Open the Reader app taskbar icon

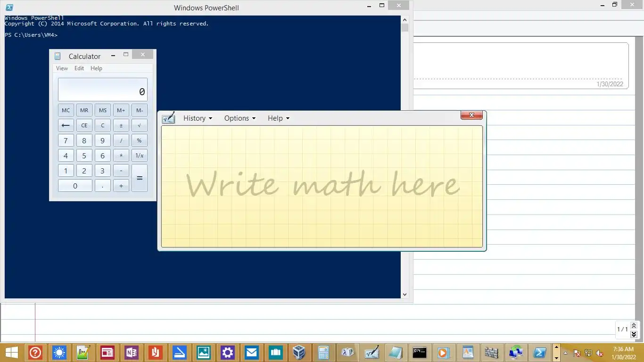point(156,353)
